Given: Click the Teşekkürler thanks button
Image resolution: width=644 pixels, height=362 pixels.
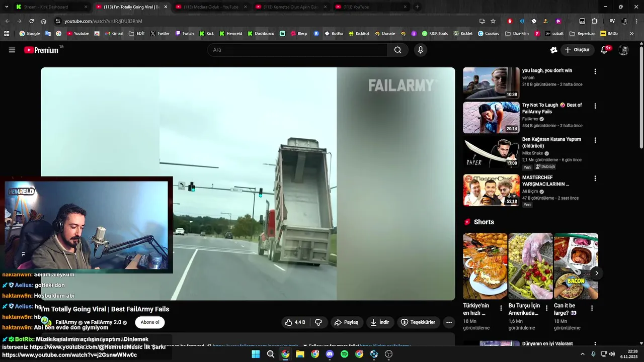Looking at the screenshot, I should 418,322.
